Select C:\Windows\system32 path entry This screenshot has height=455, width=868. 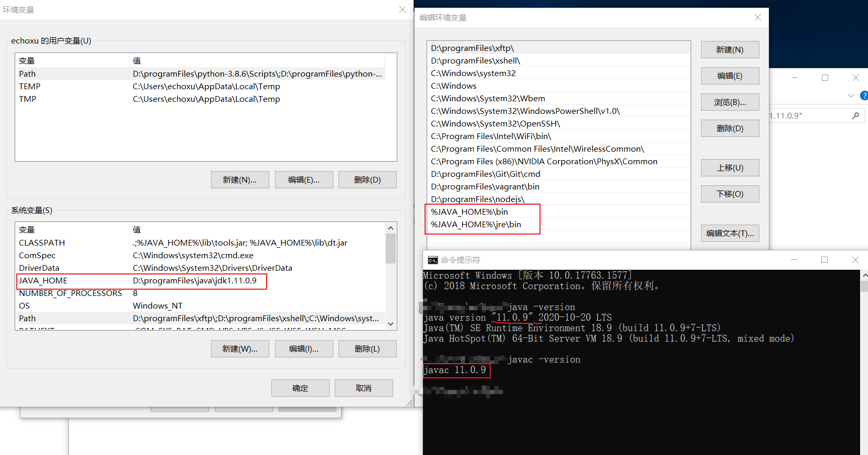pos(559,73)
